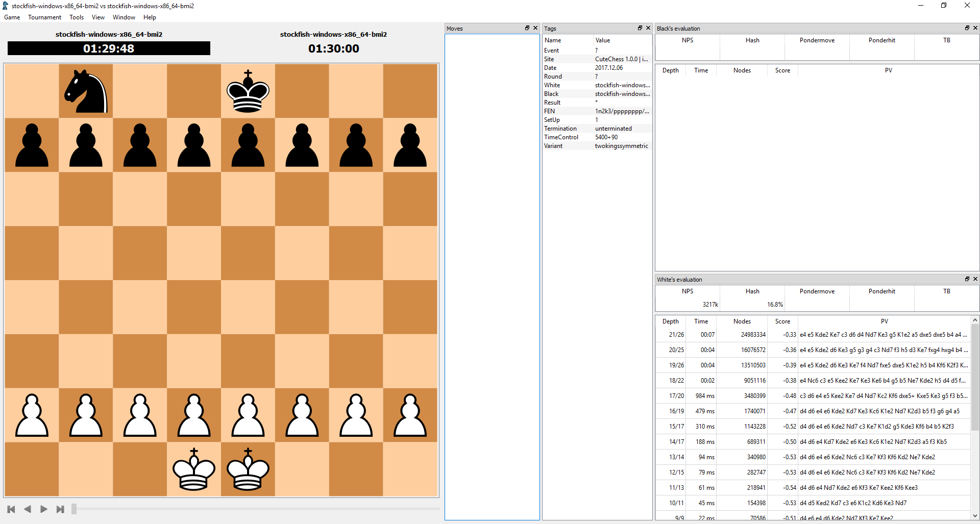Screen dimensions: 980x524
Task: Click the empty e4 square
Action: click(x=248, y=307)
